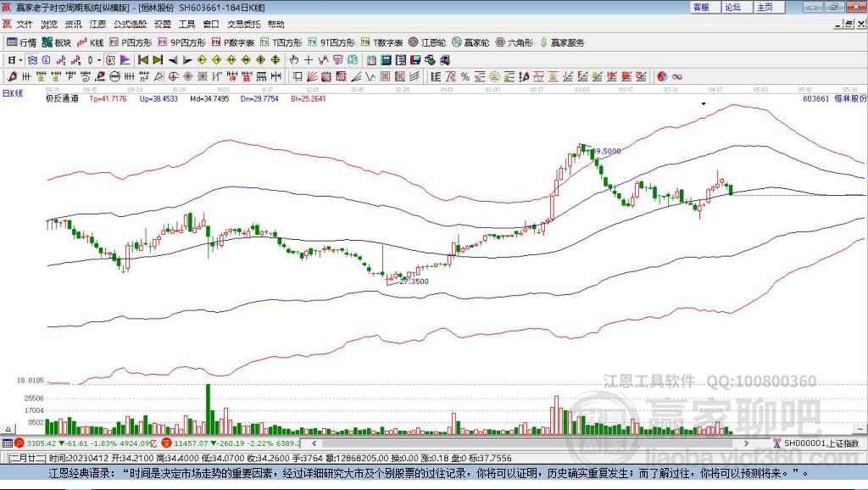Image resolution: width=868 pixels, height=490 pixels.
Task: Select the percent sign line tool
Action: 465,76
